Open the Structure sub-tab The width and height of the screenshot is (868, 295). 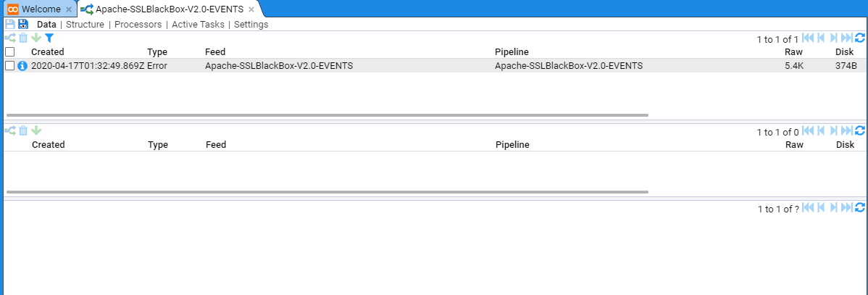(x=85, y=25)
